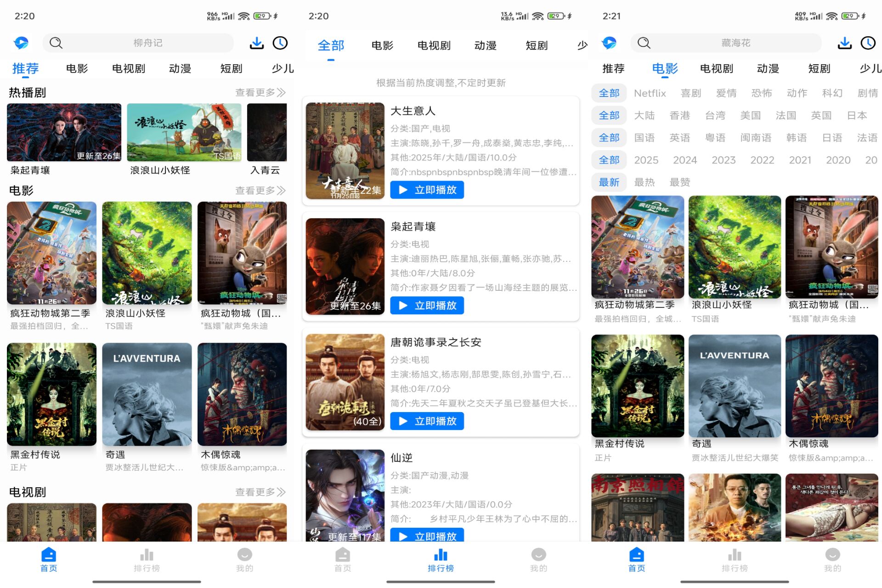The width and height of the screenshot is (882, 588).
Task: Enable the 最热 sorting option
Action: (x=645, y=182)
